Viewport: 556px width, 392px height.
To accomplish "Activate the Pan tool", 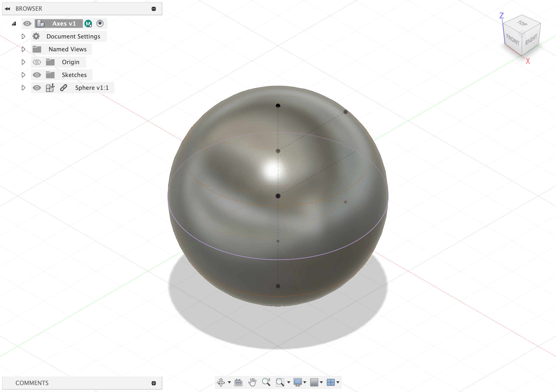I will click(252, 382).
